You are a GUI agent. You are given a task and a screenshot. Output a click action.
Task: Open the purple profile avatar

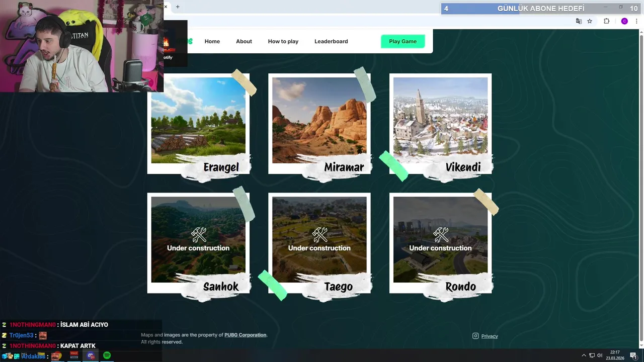click(624, 21)
